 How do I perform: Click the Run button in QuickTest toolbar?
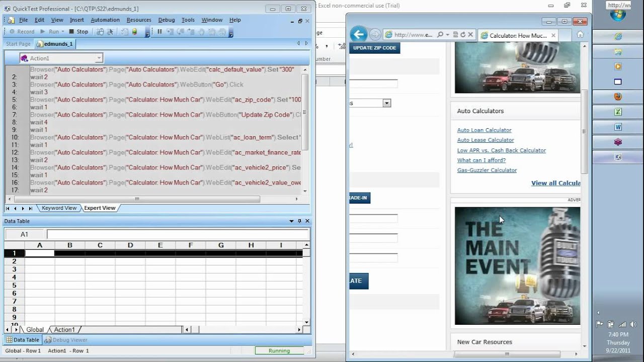click(x=50, y=32)
